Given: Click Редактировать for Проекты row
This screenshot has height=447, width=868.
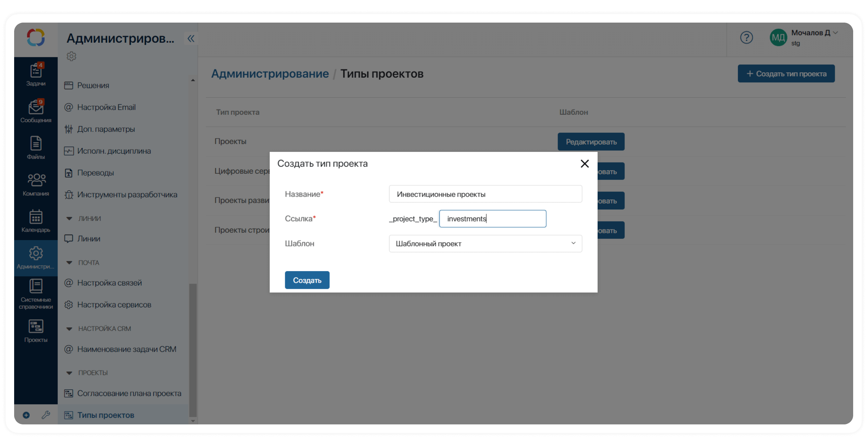Looking at the screenshot, I should point(591,142).
